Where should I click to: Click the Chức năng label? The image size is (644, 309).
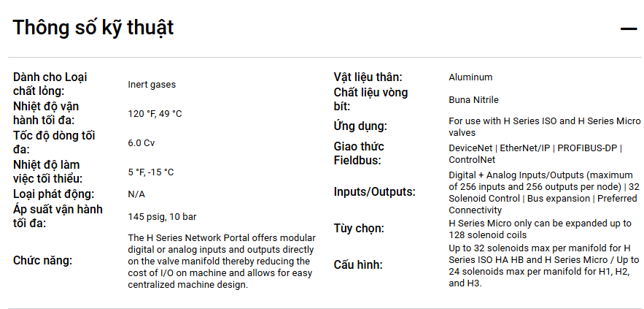click(x=43, y=261)
